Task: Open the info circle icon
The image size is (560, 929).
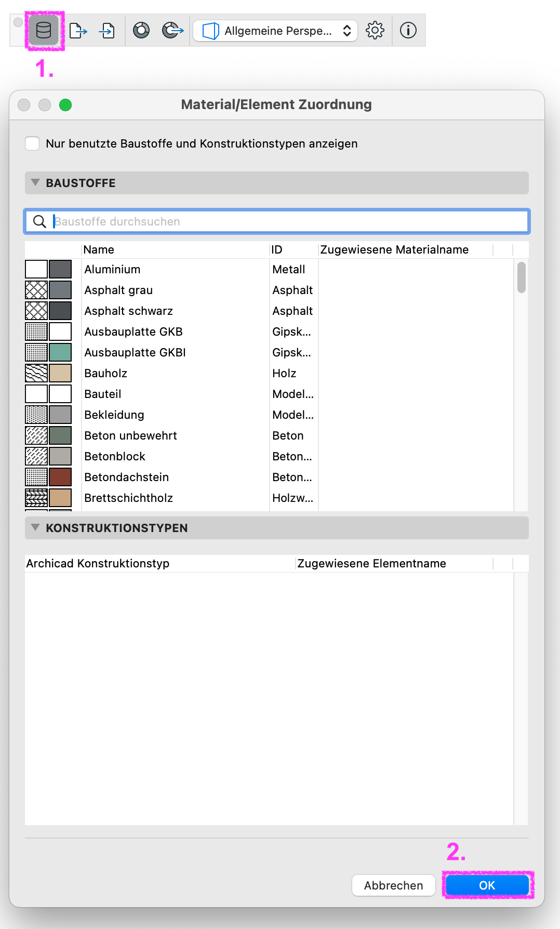Action: click(x=408, y=31)
